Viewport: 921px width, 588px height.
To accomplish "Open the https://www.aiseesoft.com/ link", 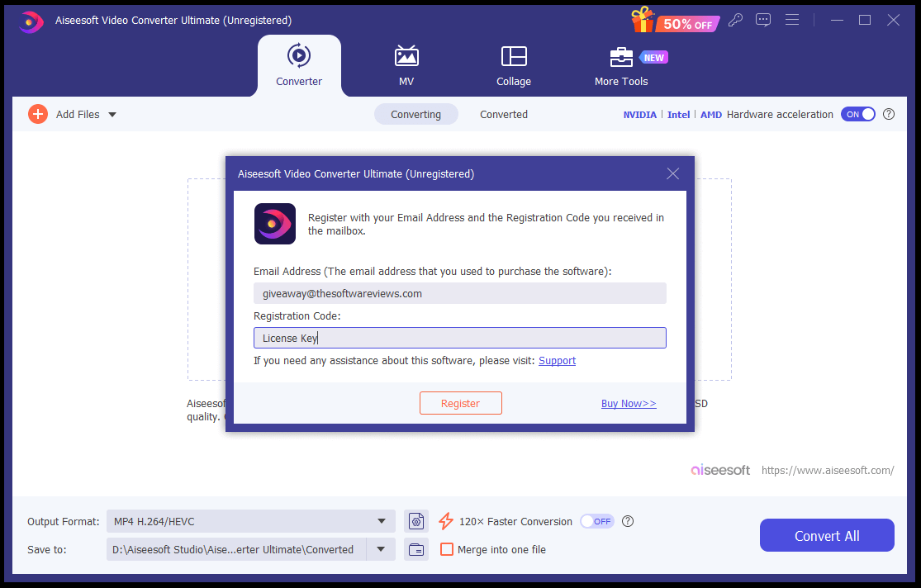I will tap(828, 470).
